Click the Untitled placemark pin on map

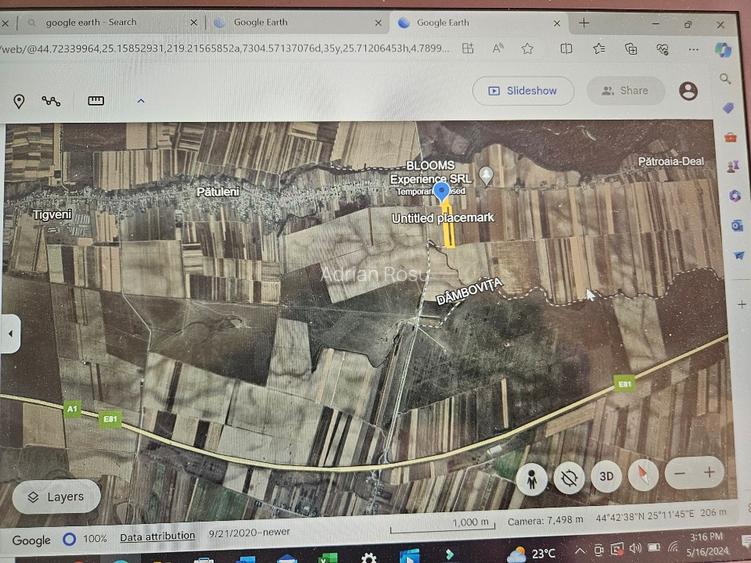pos(441,191)
